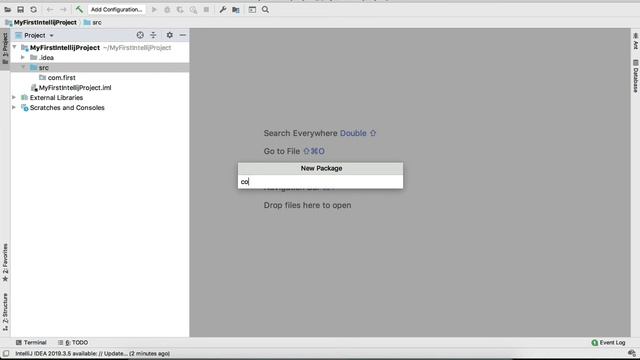Viewport: 640px width, 360px height.
Task: Click the Back navigation arrow
Action: [x=50, y=9]
